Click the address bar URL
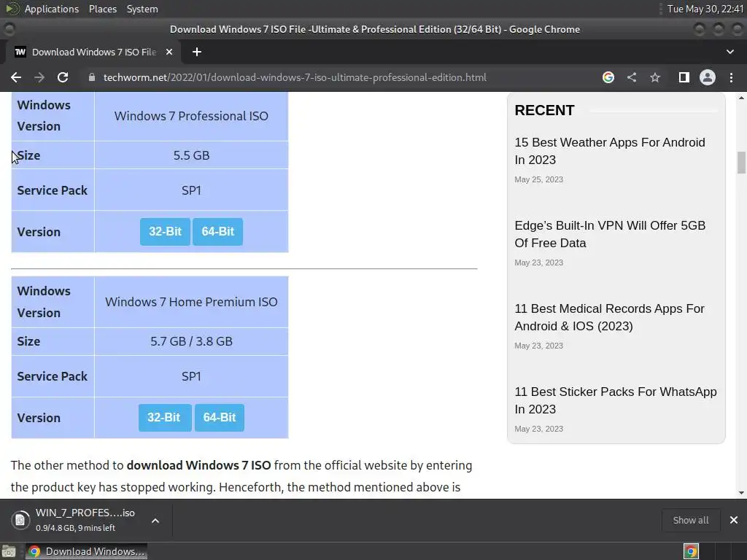This screenshot has height=560, width=747. click(295, 77)
